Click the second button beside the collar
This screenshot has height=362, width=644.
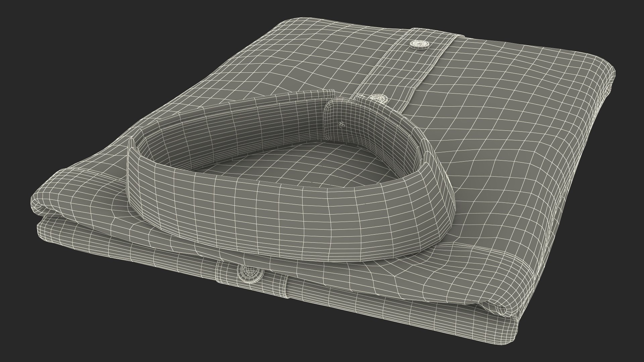pyautogui.click(x=379, y=99)
